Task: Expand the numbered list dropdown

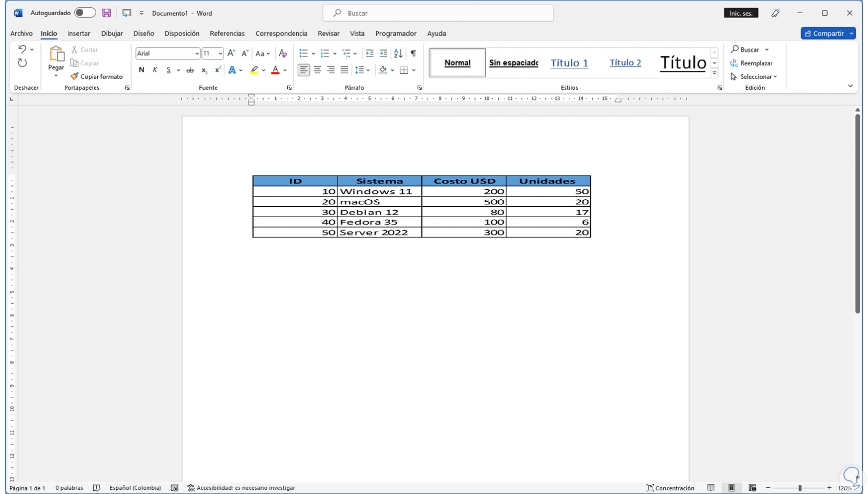Action: point(335,53)
